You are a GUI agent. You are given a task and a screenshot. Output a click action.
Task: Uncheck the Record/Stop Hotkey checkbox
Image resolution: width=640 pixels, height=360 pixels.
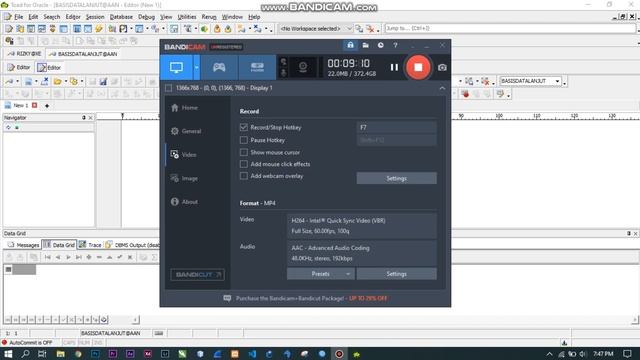(244, 127)
